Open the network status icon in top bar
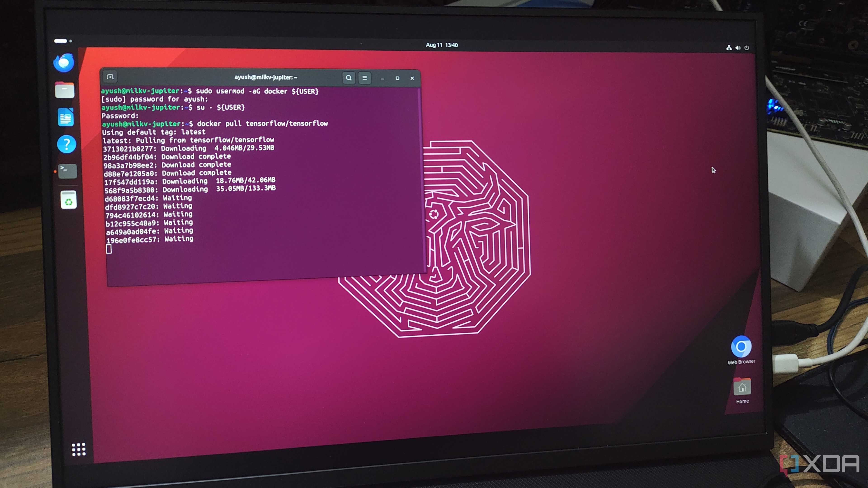The width and height of the screenshot is (868, 488). coord(729,47)
